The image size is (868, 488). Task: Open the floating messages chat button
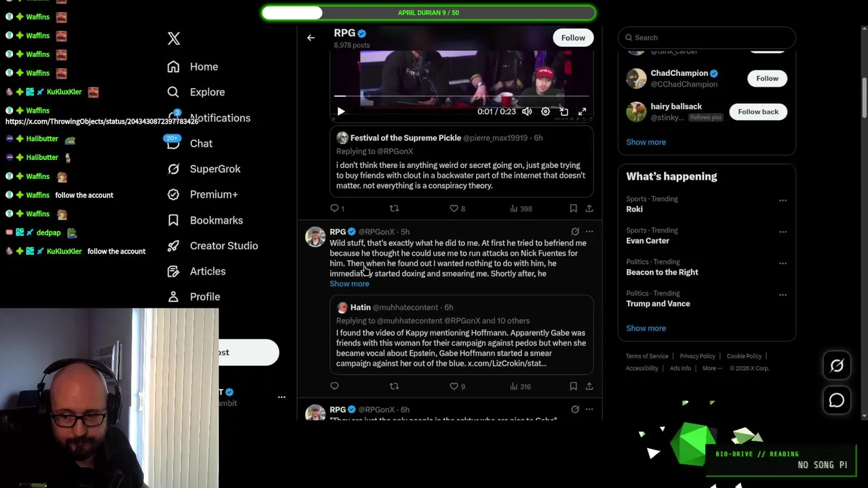837,401
